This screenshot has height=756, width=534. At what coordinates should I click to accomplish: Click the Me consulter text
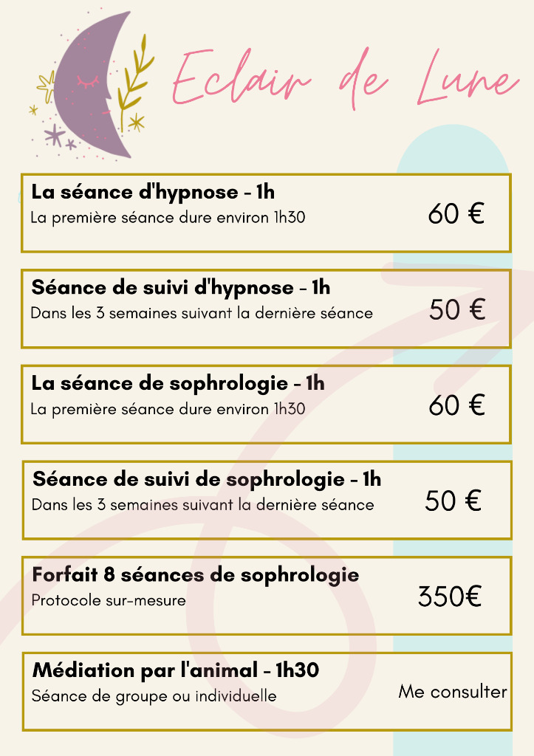(453, 692)
